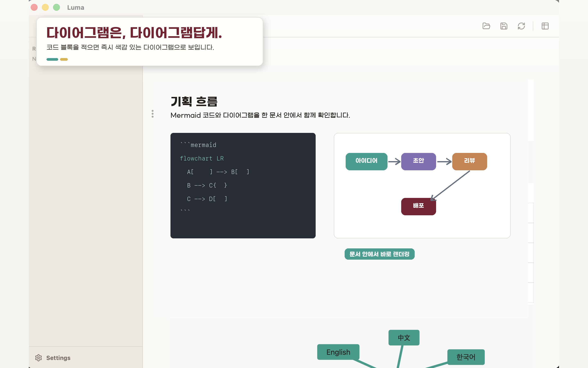Close the Luma window with red button
This screenshot has width=588, height=368.
34,7
